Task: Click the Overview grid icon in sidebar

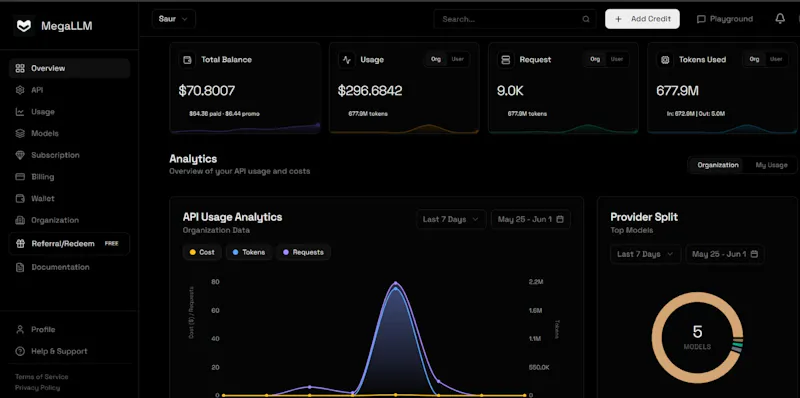Action: (x=20, y=68)
